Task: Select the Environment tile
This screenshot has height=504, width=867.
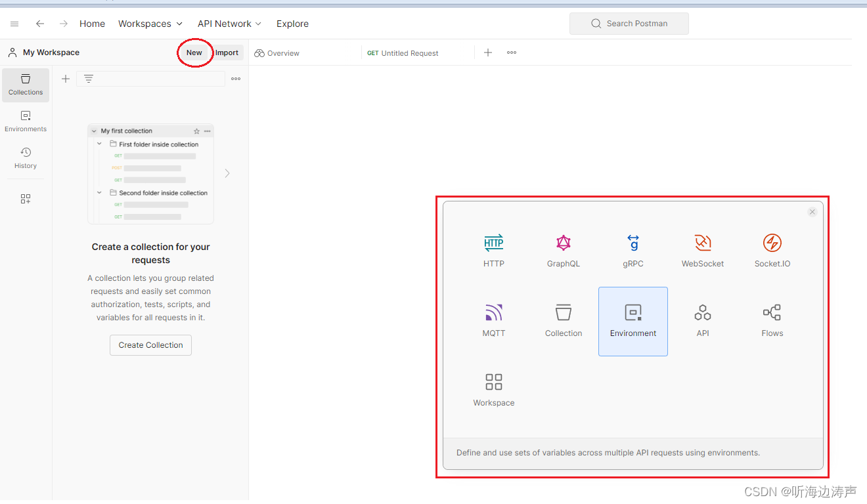Action: (x=633, y=322)
